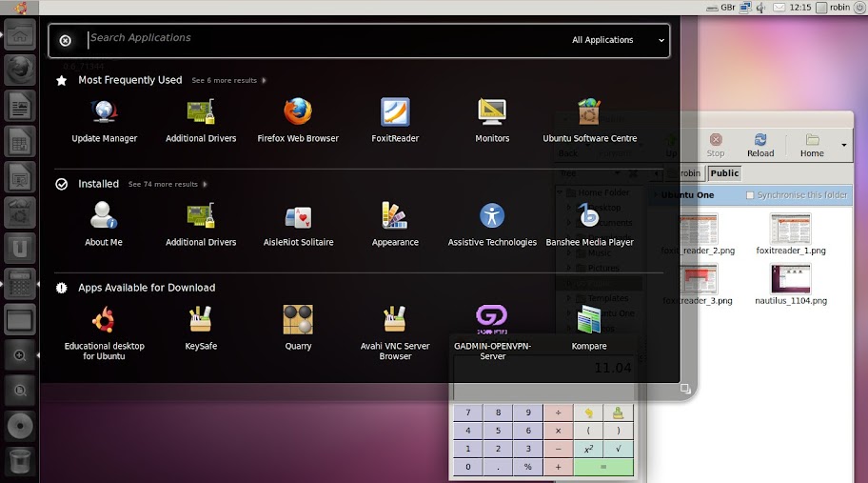The width and height of the screenshot is (868, 483).
Task: Open Home Folder launcher icon
Action: tap(20, 35)
